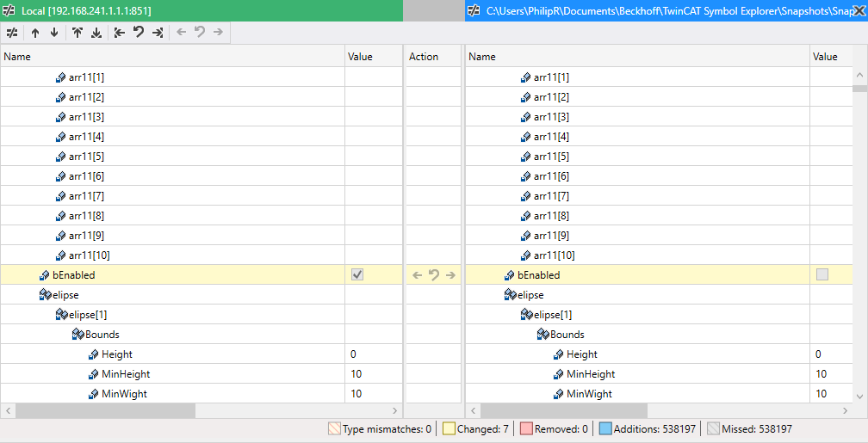Select the snapshot file path tab
Image resolution: width=868 pixels, height=443 pixels.
point(666,10)
